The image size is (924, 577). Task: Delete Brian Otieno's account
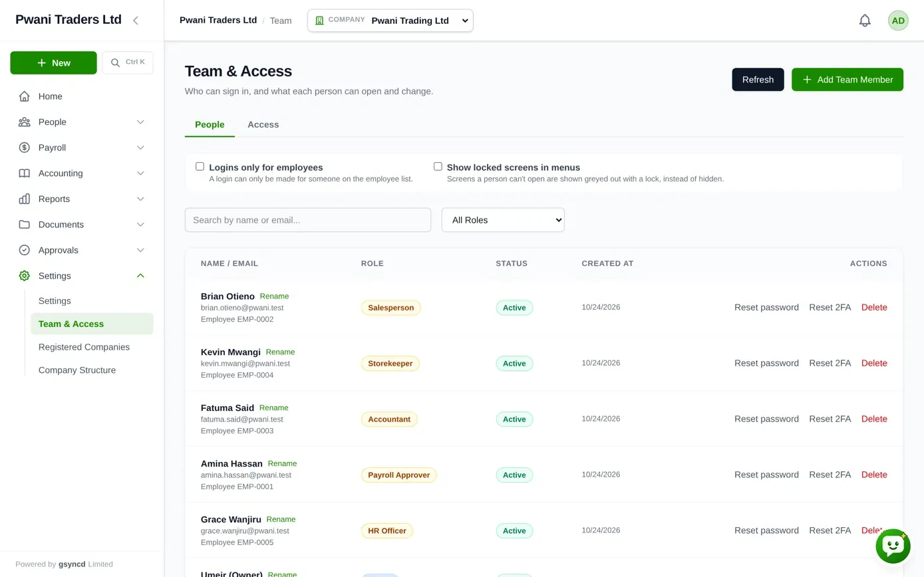click(x=874, y=307)
